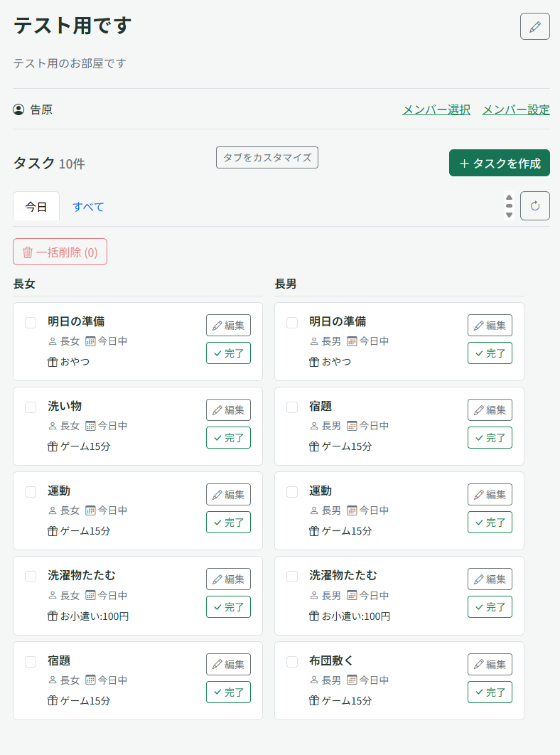Complete 長男's 明日の準備 task
This screenshot has width=560, height=755.
pos(490,353)
